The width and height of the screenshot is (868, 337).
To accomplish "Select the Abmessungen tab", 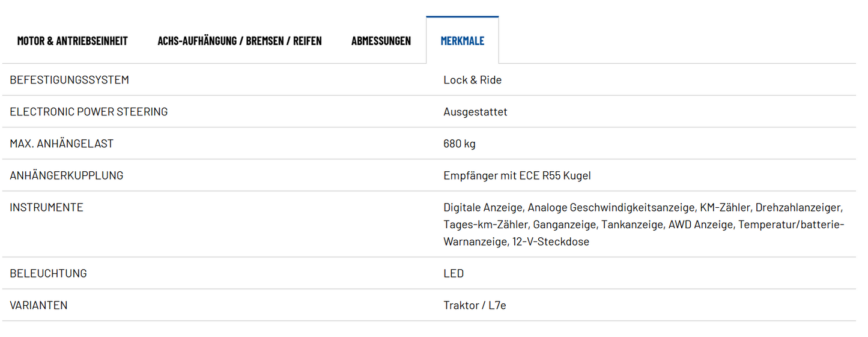I will 381,41.
